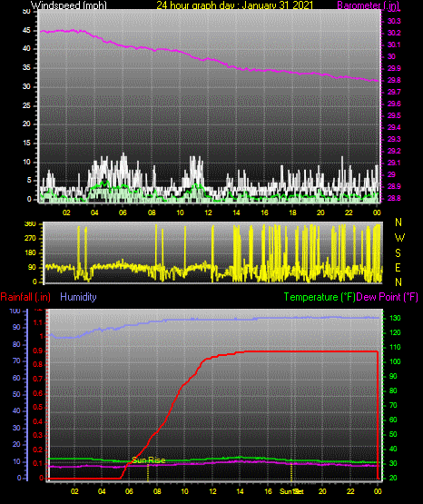This screenshot has width=423, height=504.
Task: Click the barometer scale value 29.2
Action: point(394,151)
